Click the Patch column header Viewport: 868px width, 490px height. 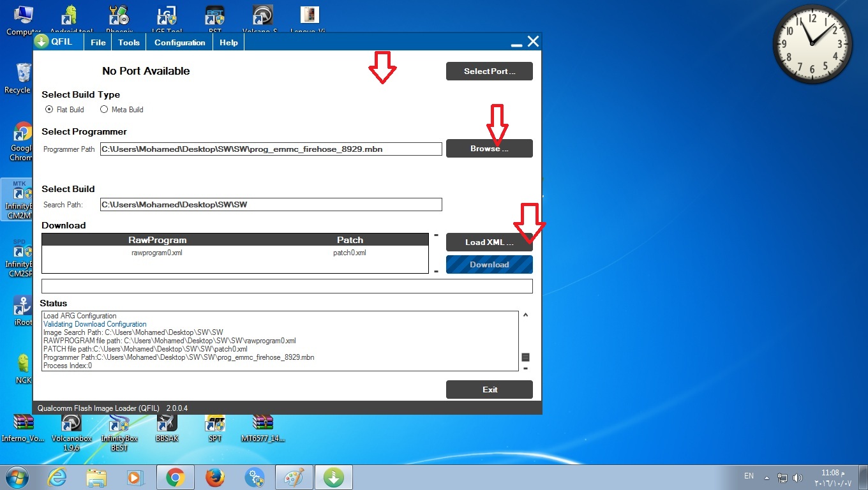[x=350, y=240]
